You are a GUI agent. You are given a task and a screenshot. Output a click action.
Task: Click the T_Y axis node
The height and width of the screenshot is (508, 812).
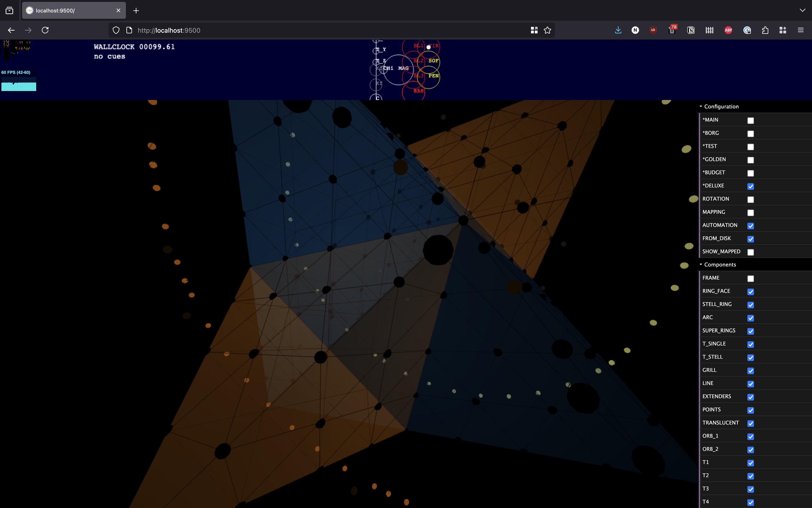coord(376,51)
